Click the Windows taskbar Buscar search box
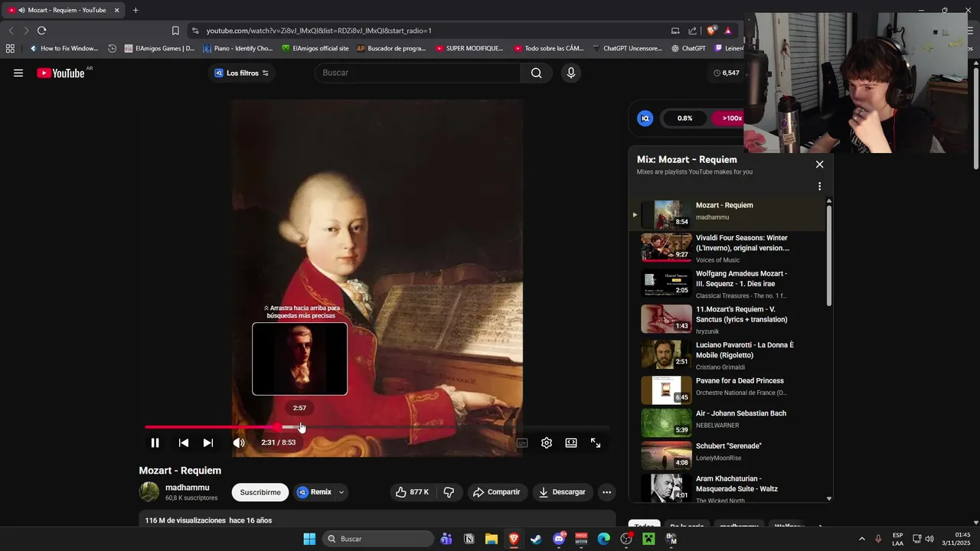980x551 pixels. [378, 539]
